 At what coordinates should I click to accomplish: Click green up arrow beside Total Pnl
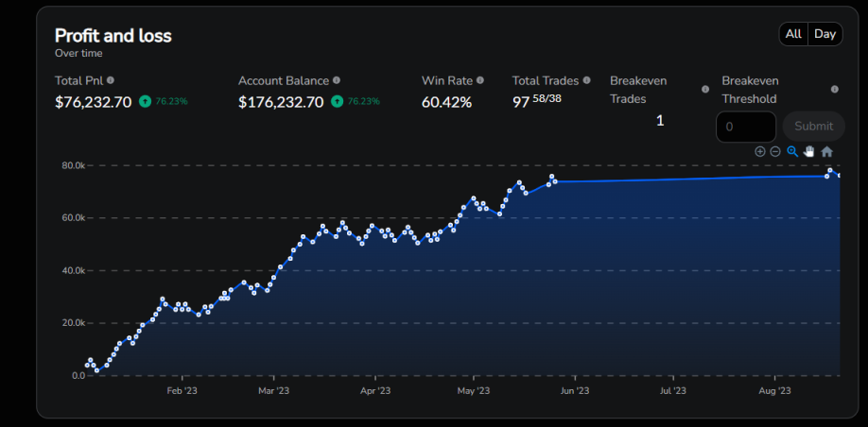point(145,101)
